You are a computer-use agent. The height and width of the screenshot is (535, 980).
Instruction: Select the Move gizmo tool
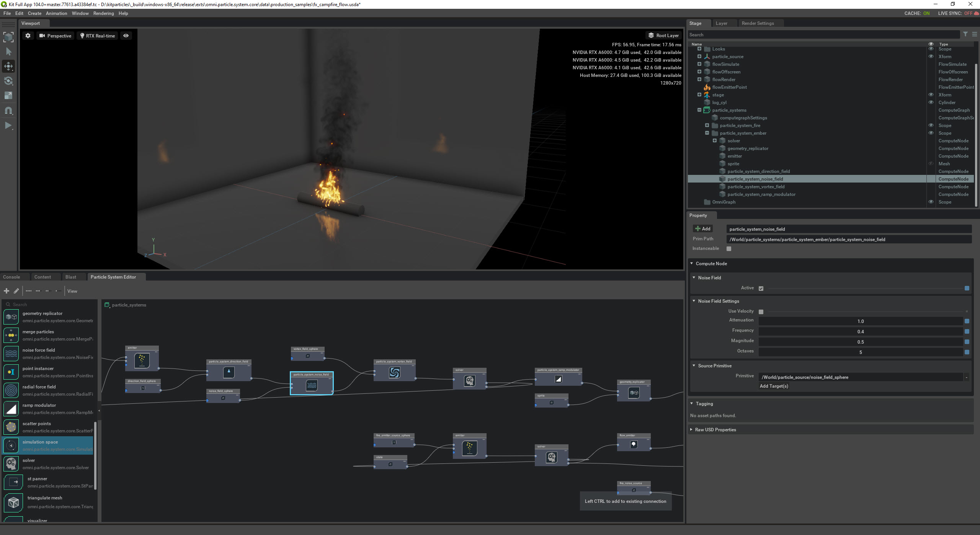(8, 66)
